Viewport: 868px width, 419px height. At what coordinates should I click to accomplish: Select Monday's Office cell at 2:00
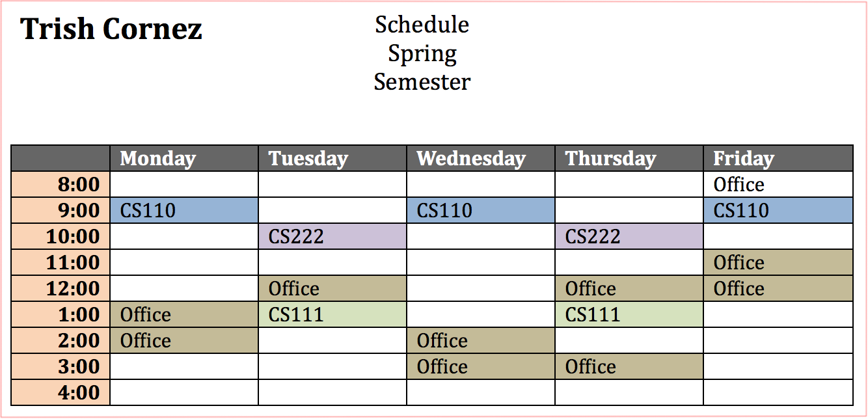[183, 341]
